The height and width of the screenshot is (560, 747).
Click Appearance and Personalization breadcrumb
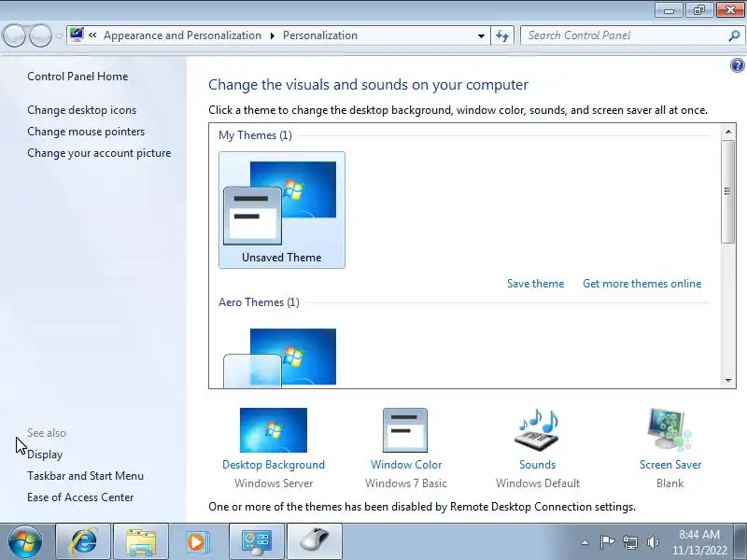[182, 35]
